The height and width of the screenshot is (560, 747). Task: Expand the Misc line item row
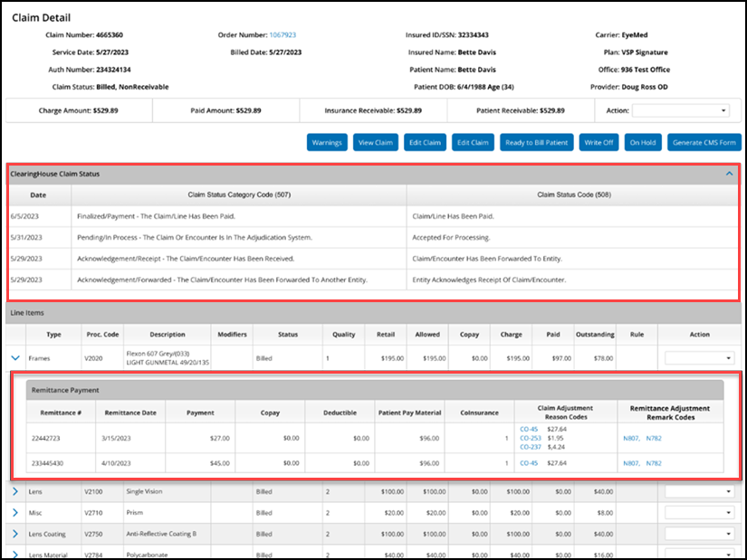[x=14, y=512]
